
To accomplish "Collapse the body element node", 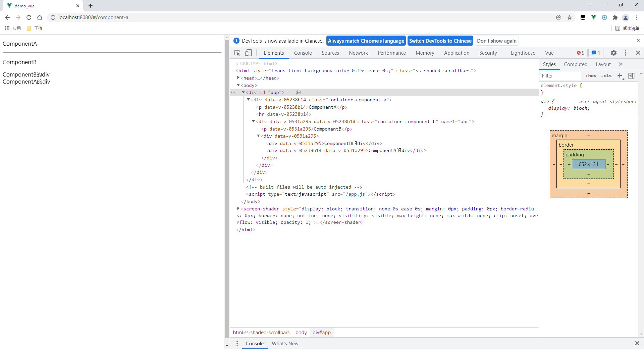I will tap(238, 85).
